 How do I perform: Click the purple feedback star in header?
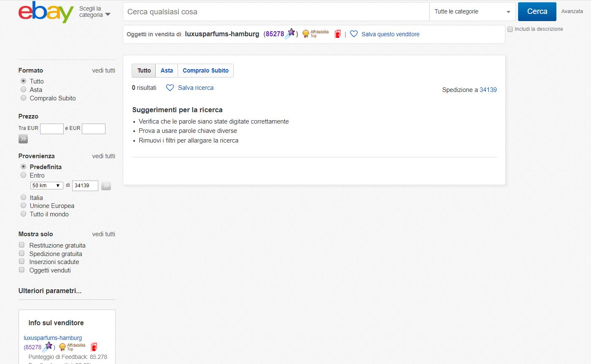291,33
